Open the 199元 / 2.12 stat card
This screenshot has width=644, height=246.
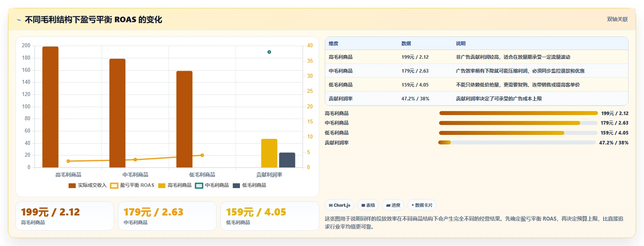[x=65, y=216]
